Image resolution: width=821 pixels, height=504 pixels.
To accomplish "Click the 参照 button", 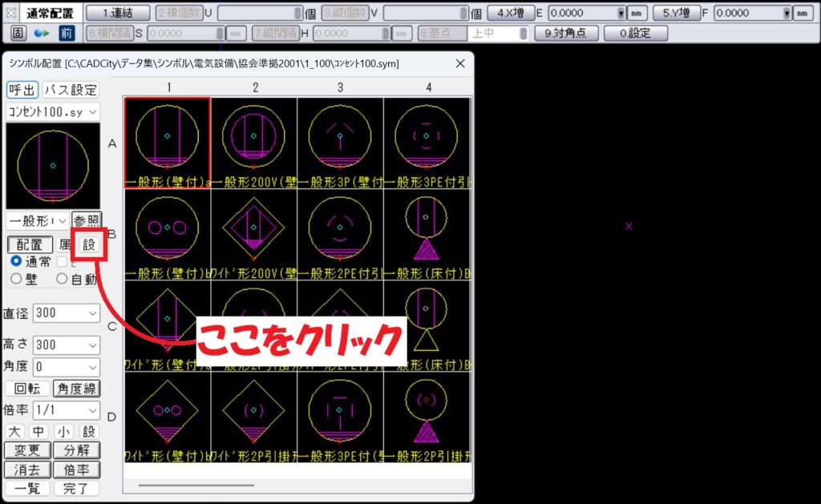I will 87,220.
